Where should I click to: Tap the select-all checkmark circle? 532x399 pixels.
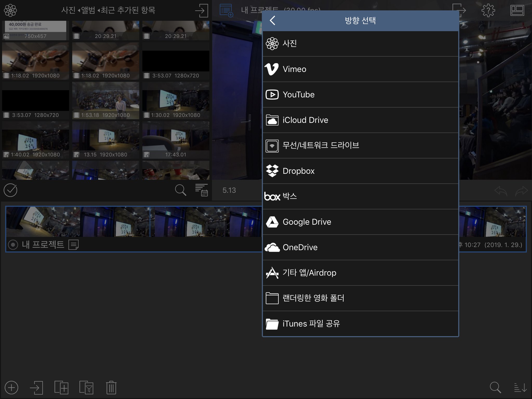tap(10, 190)
